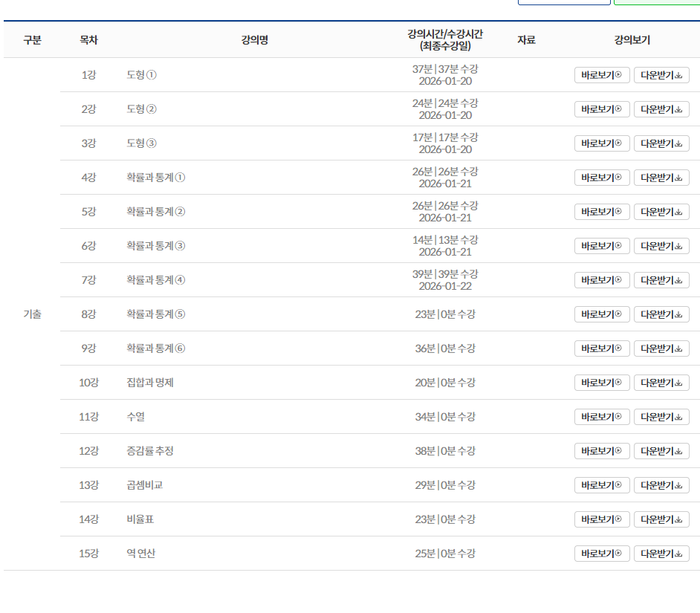Start 바로보기 for 12강 증감률 추정
This screenshot has width=700, height=613.
(602, 451)
